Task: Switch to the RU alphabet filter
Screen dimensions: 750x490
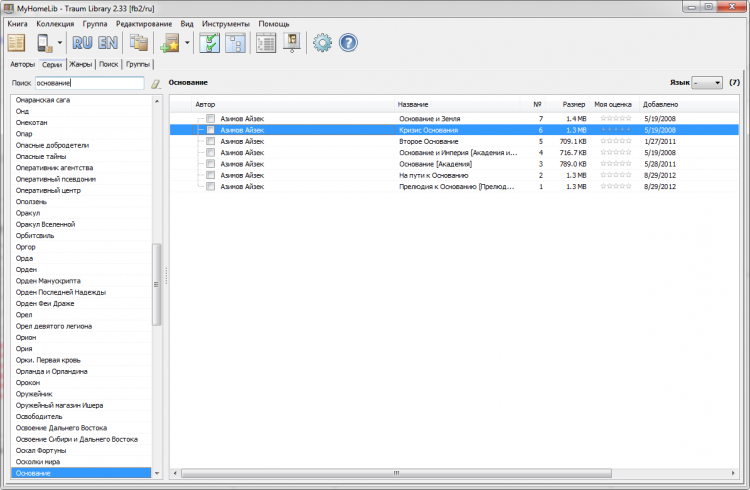Action: pyautogui.click(x=82, y=43)
